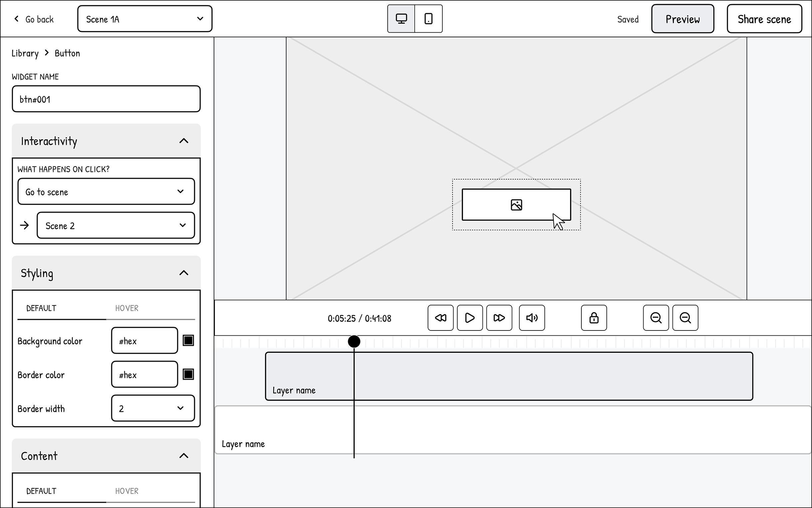Image resolution: width=812 pixels, height=508 pixels.
Task: Open the Border width dropdown
Action: [153, 408]
